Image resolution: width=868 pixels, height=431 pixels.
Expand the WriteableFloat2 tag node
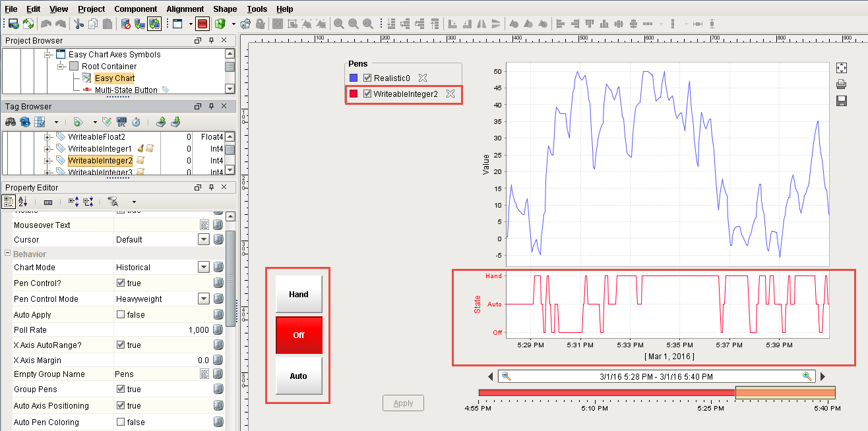pyautogui.click(x=47, y=137)
